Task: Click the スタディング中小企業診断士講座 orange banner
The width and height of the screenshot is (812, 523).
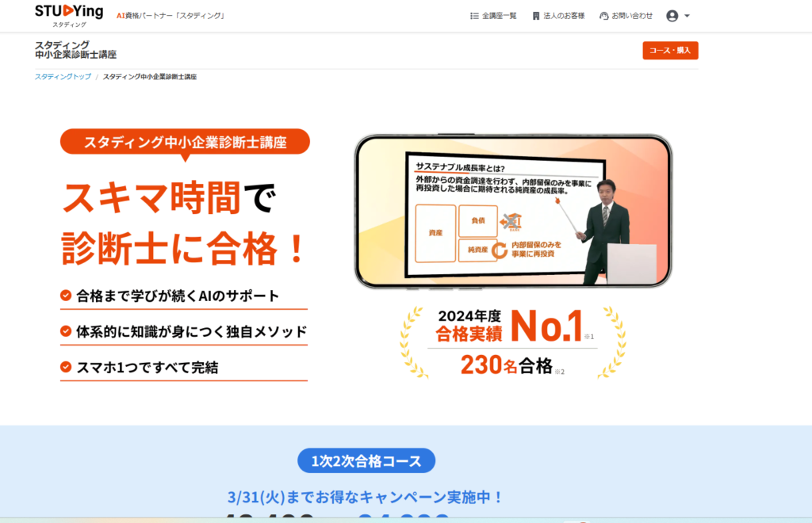Action: 185,142
